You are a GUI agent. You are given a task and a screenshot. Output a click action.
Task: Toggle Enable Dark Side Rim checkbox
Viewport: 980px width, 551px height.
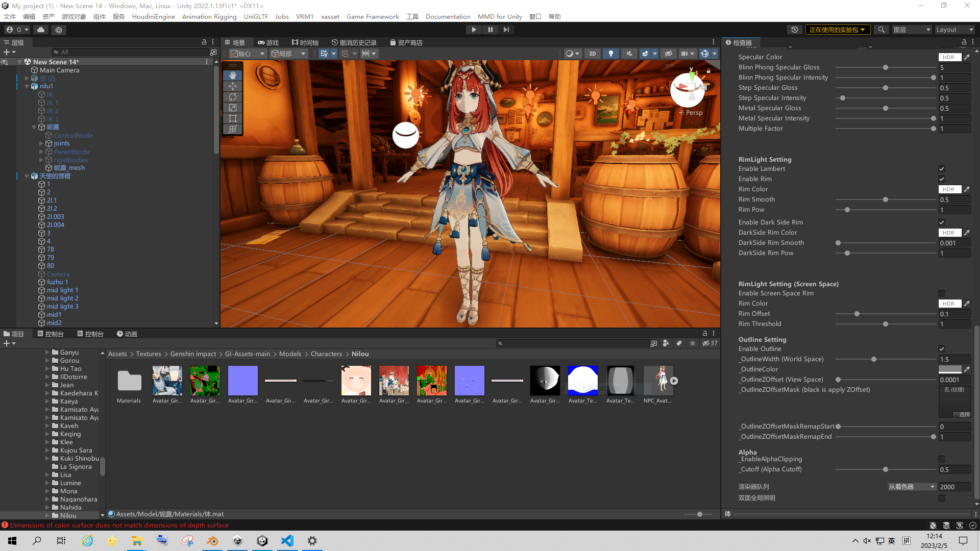pyautogui.click(x=942, y=222)
